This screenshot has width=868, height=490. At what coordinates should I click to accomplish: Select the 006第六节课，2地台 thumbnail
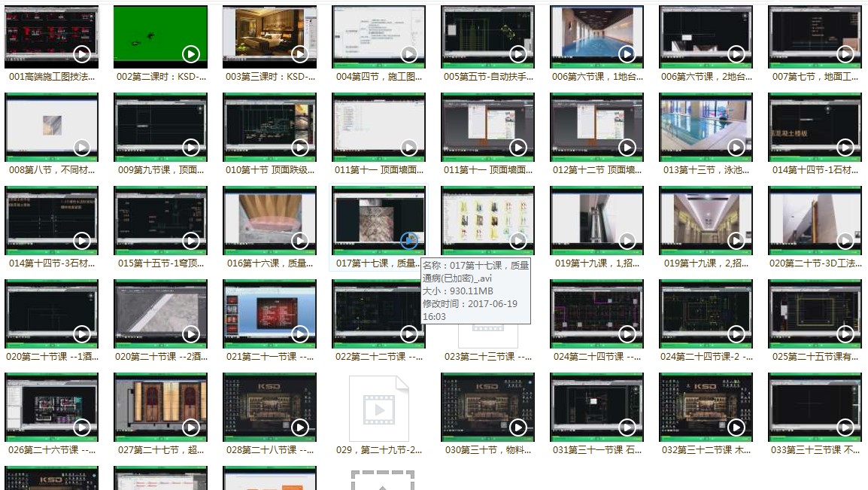click(706, 37)
